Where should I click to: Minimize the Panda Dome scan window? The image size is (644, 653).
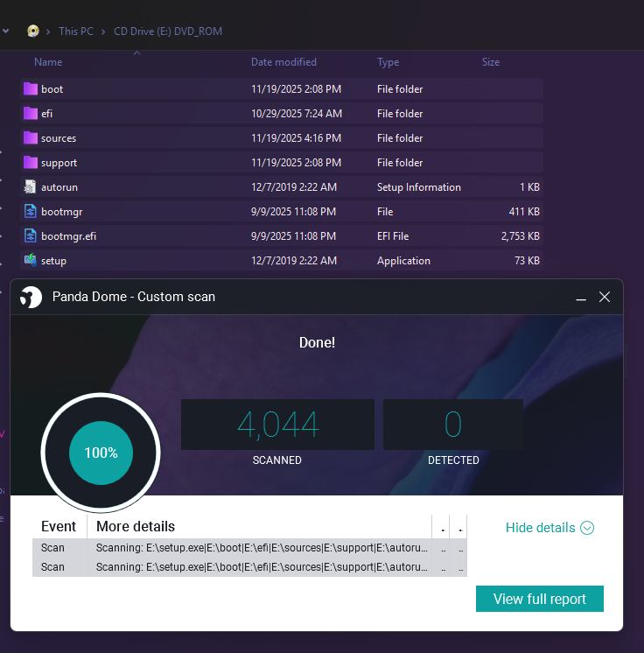(x=581, y=298)
